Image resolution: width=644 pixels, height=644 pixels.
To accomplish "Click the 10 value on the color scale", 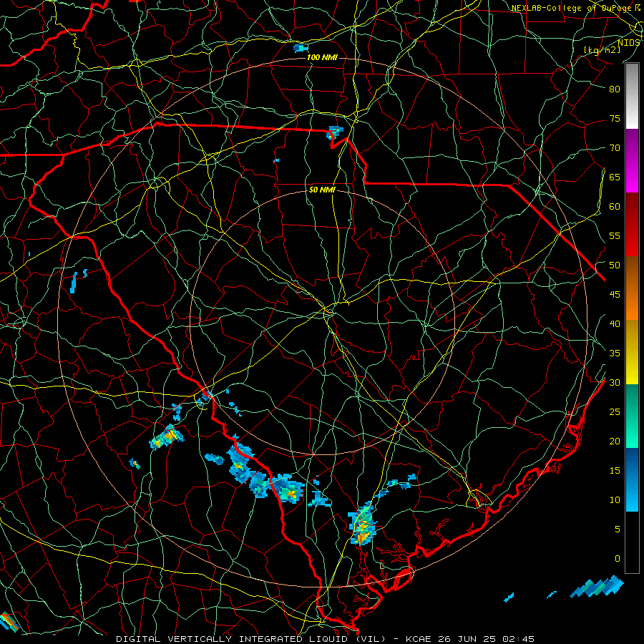I will click(615, 500).
